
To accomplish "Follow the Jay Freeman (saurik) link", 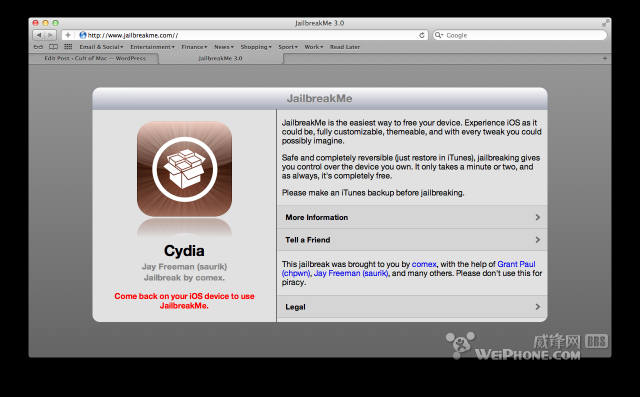I will click(x=351, y=273).
